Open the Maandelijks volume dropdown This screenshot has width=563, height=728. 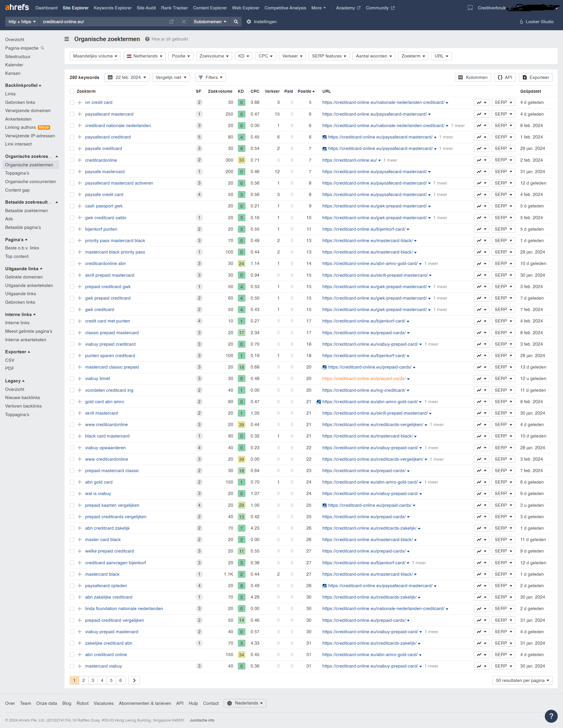tap(95, 56)
